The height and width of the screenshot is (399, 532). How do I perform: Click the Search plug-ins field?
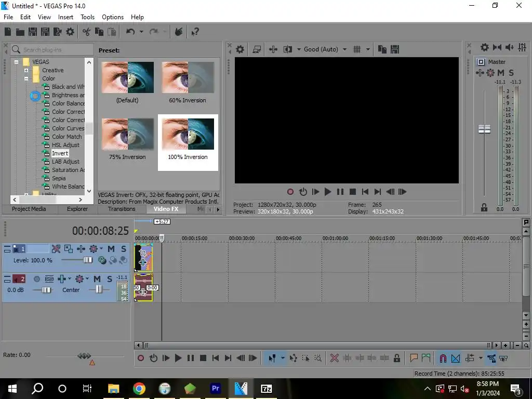52,49
